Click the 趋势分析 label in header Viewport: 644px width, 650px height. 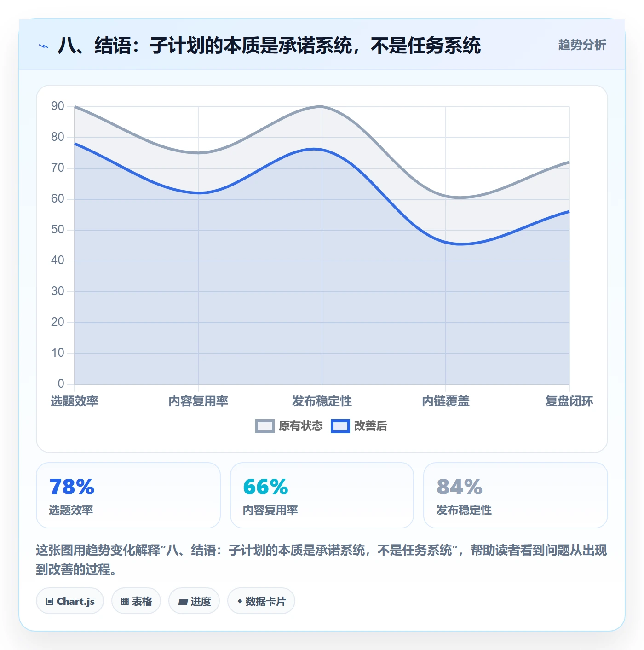pyautogui.click(x=582, y=45)
